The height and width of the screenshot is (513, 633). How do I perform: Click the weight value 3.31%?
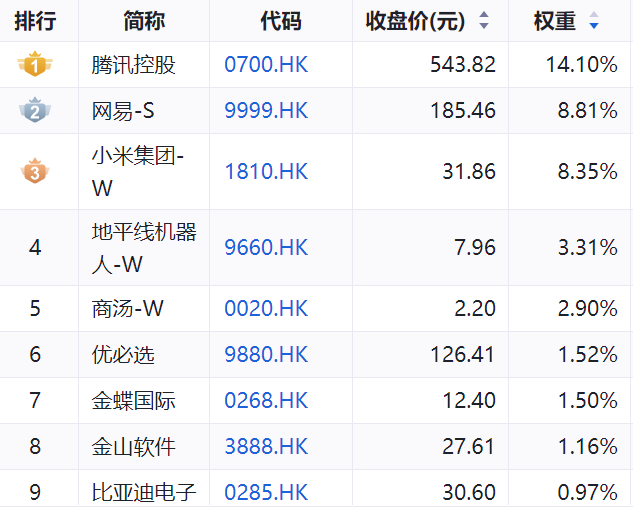pyautogui.click(x=588, y=247)
